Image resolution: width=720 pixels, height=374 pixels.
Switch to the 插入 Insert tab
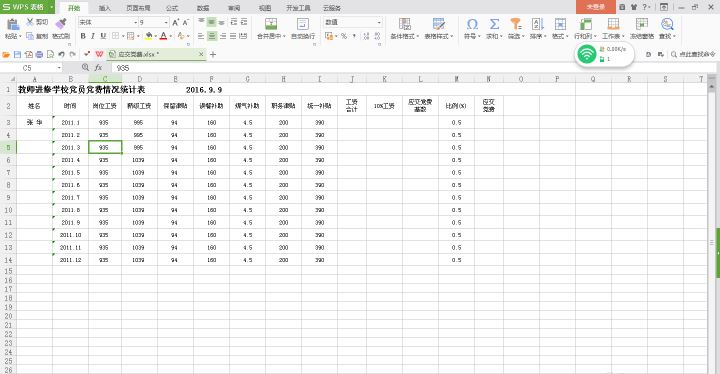click(x=105, y=8)
